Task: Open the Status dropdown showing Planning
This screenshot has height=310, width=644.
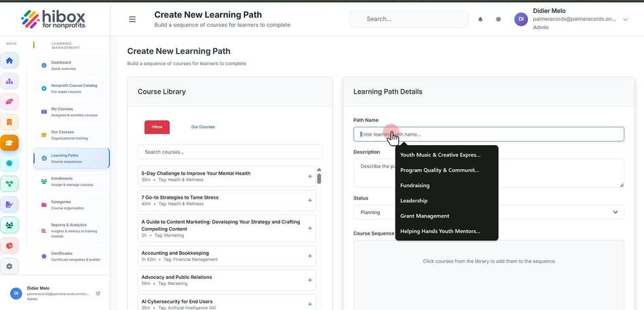Action: pos(489,212)
